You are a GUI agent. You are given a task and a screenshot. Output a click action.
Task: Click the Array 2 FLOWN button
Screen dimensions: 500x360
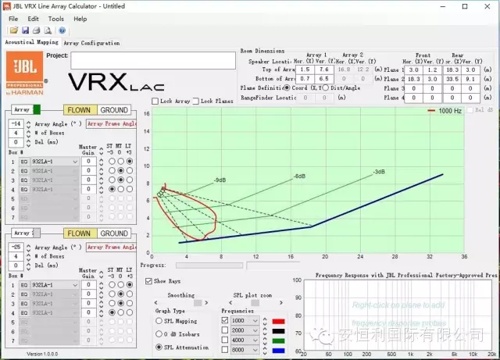pos(79,233)
